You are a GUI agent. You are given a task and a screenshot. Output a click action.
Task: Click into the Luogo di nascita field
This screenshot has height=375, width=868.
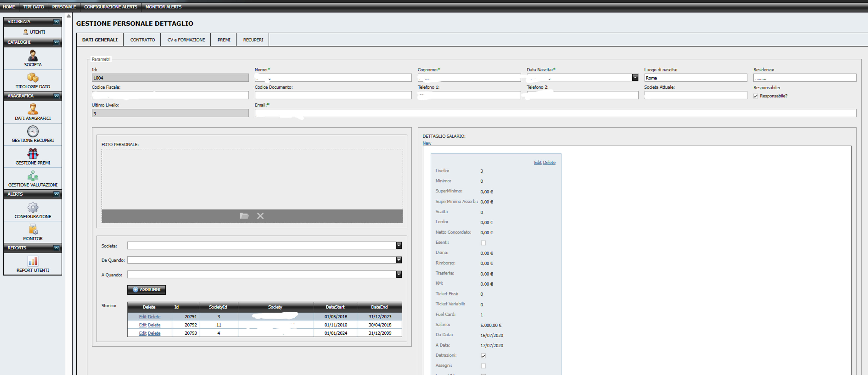(696, 78)
